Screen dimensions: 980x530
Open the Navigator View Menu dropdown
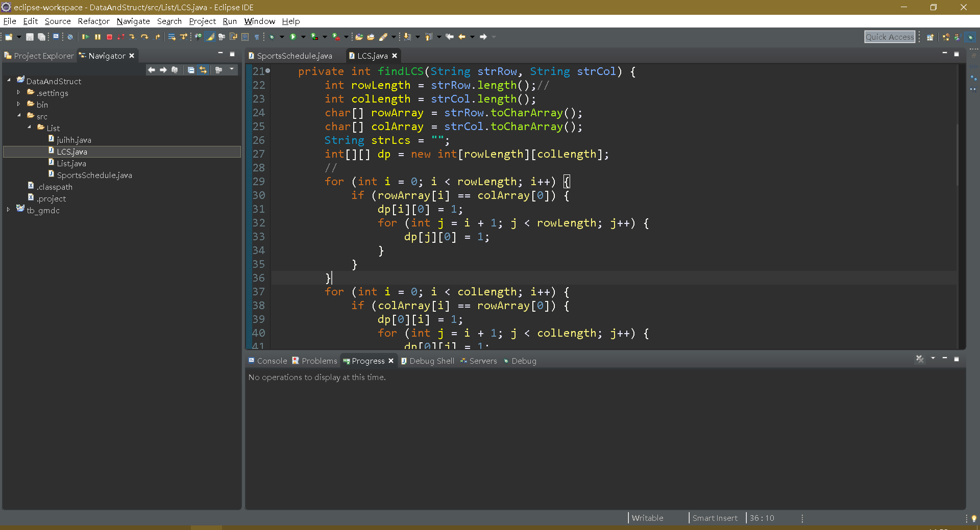pyautogui.click(x=232, y=69)
